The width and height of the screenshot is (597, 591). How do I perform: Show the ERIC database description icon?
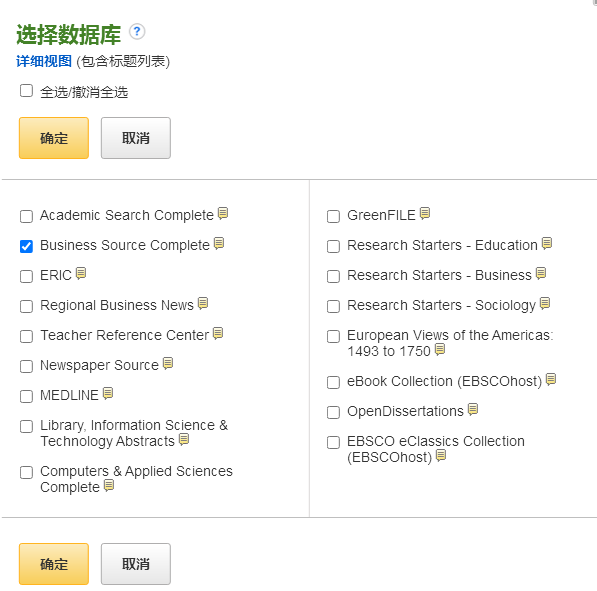pyautogui.click(x=81, y=273)
